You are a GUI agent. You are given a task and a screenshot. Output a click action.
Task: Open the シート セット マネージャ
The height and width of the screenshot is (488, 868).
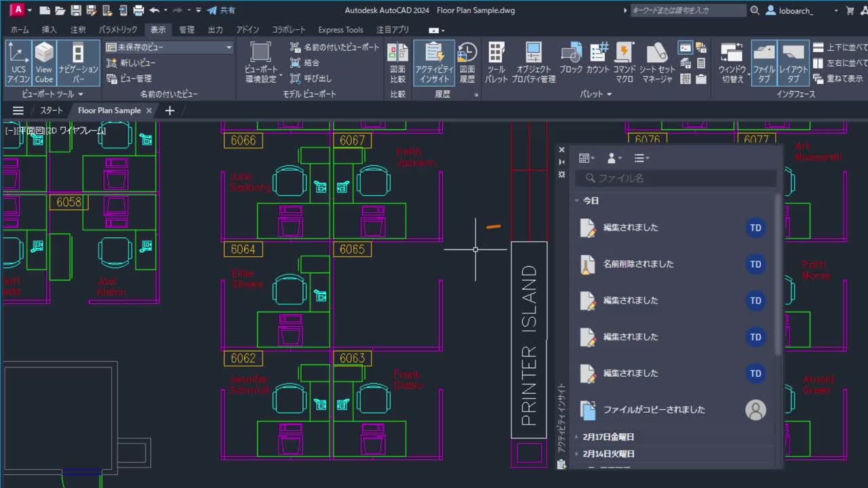(x=657, y=62)
